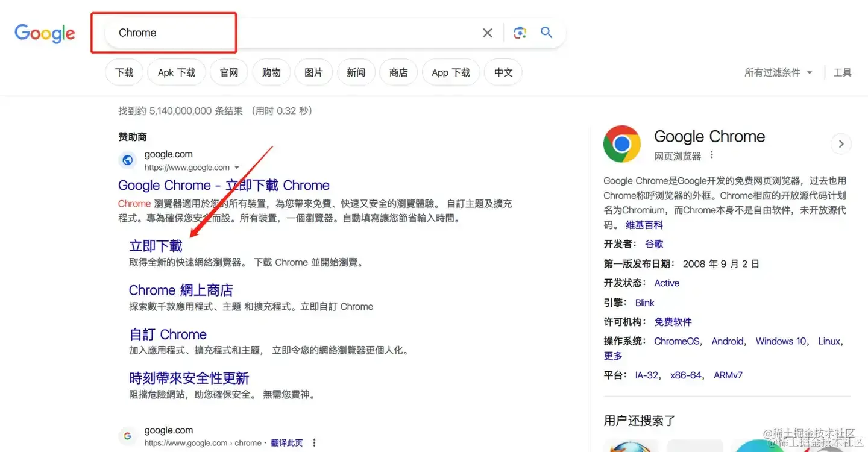Click the 立即下載 sitelink

click(156, 246)
